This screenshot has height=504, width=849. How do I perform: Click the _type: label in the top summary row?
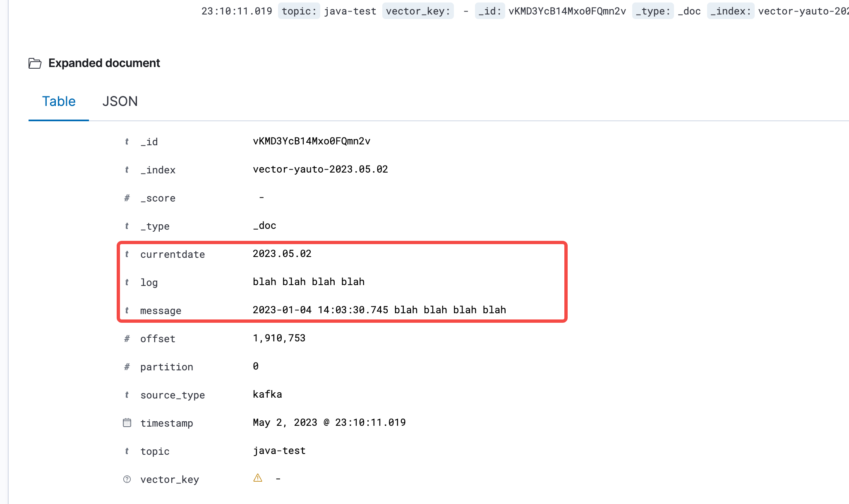click(x=653, y=11)
